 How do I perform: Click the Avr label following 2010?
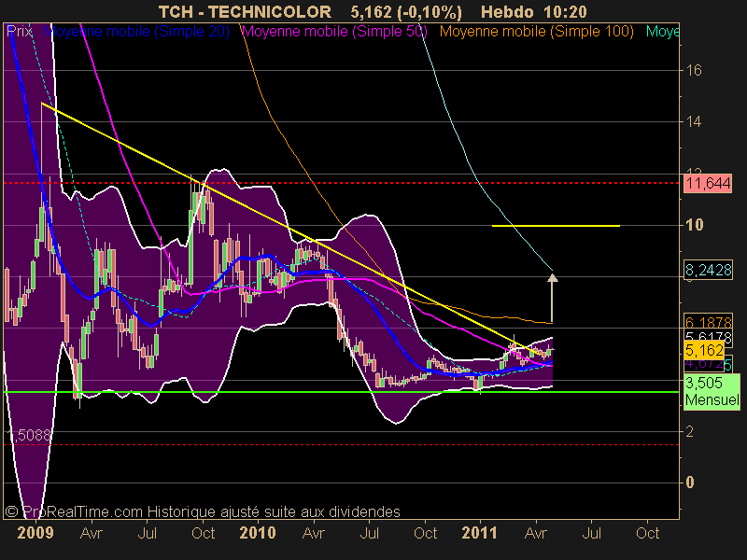pos(314,533)
